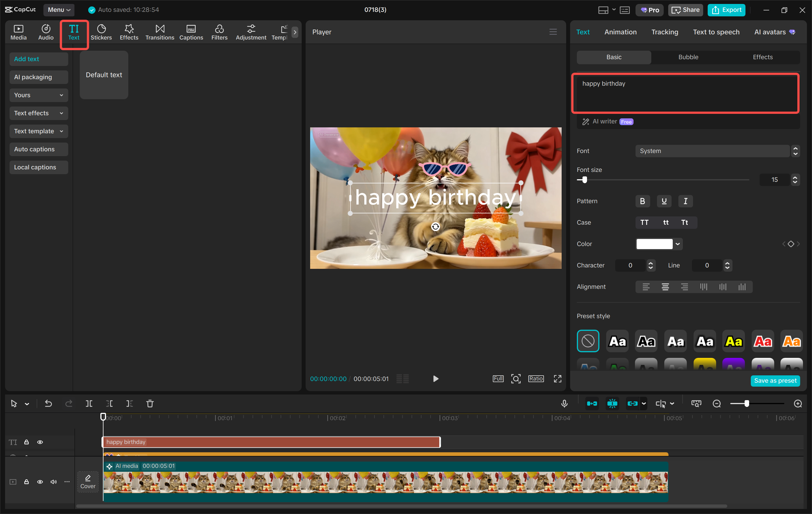Click the Export button
Viewport: 812px width, 514px height.
[726, 10]
